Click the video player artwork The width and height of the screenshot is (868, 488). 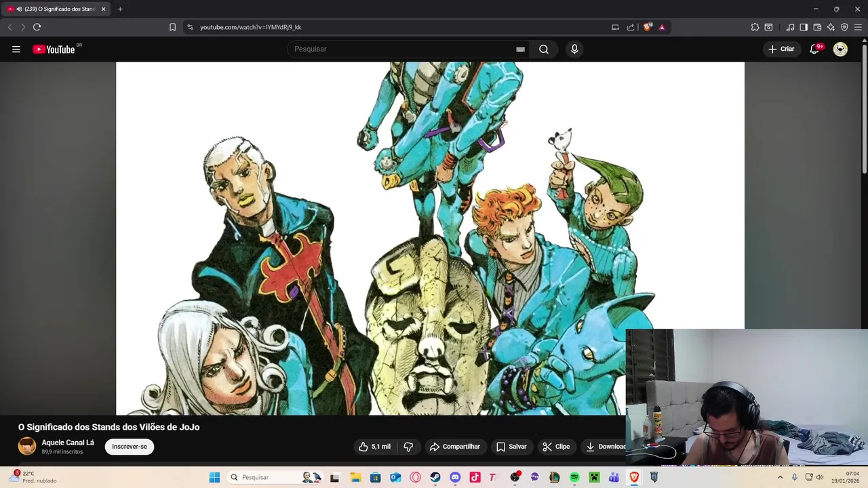(430, 238)
